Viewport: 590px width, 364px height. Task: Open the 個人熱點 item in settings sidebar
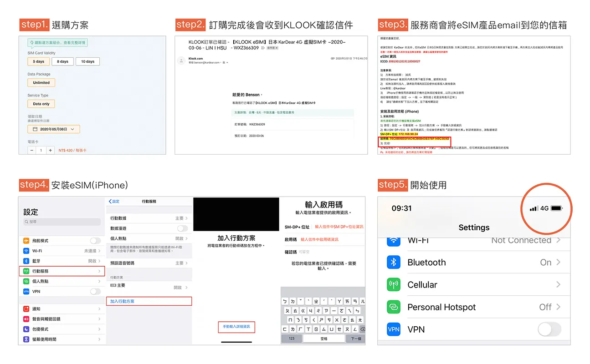point(62,281)
